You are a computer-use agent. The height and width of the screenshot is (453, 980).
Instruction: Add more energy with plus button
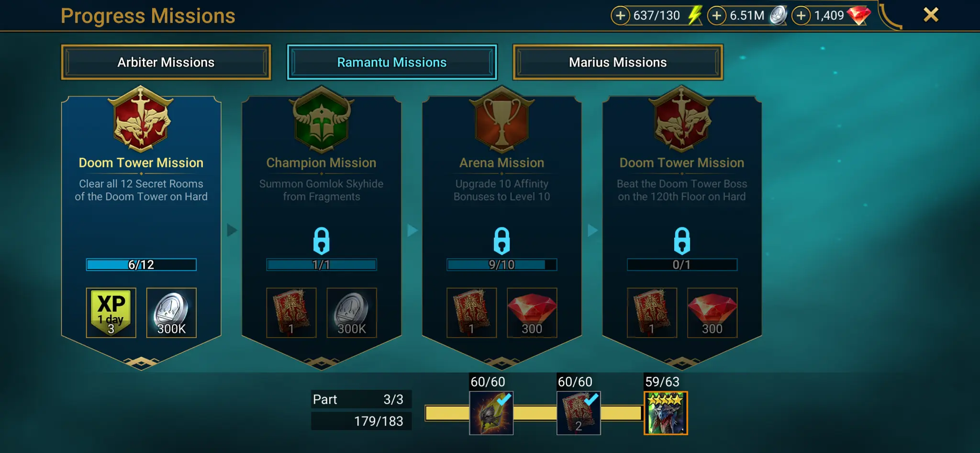620,15
